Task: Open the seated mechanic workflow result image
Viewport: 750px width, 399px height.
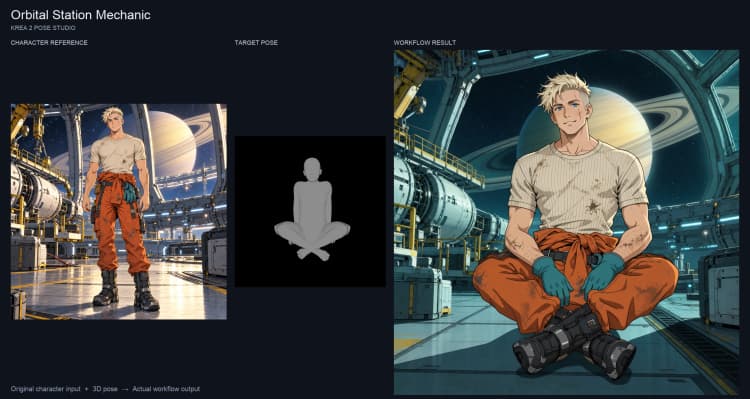Action: [566, 222]
